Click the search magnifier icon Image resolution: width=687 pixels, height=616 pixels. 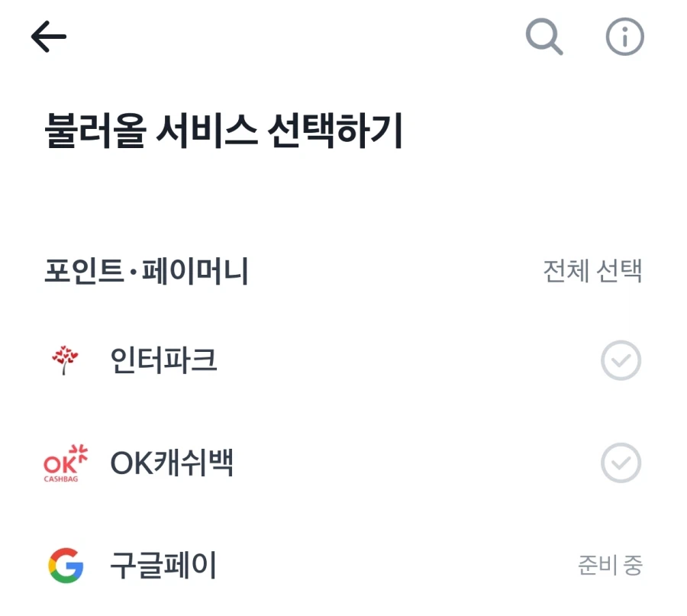pos(543,36)
